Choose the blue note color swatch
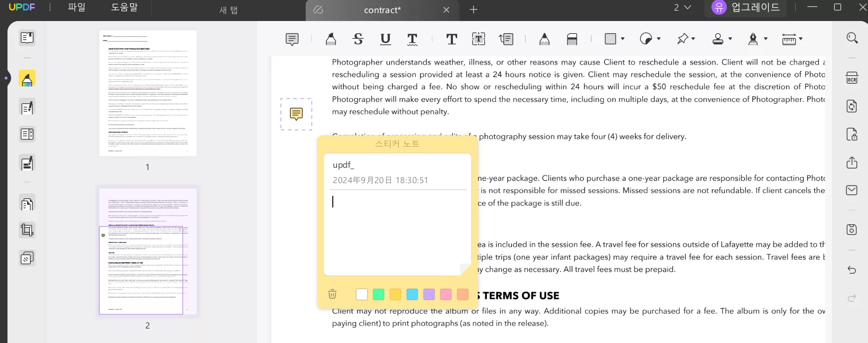 click(x=412, y=294)
